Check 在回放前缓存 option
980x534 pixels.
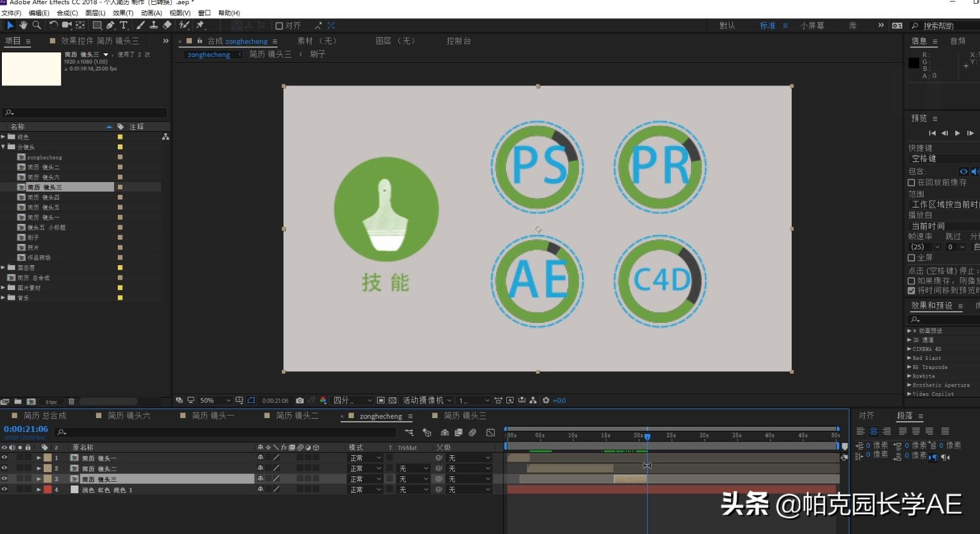(x=911, y=182)
